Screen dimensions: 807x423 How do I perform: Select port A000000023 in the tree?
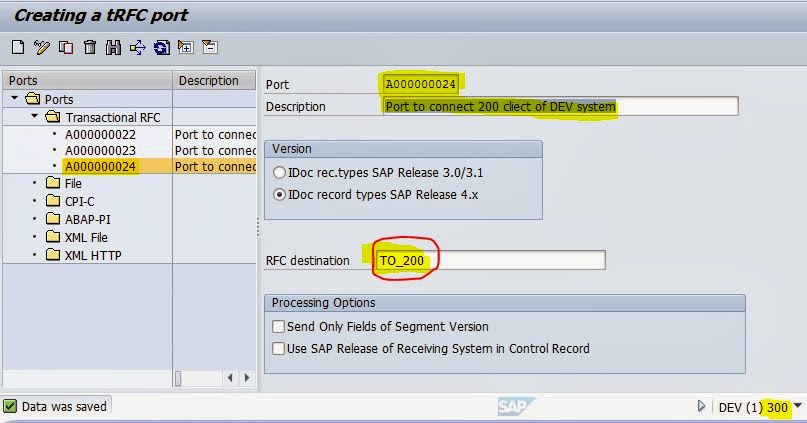[100, 150]
